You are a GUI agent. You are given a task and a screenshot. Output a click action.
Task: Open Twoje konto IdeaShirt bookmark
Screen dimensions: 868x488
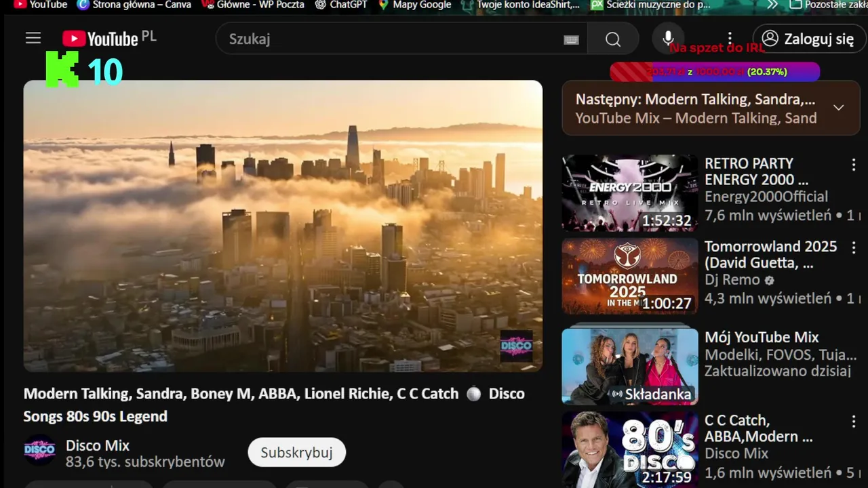(521, 5)
